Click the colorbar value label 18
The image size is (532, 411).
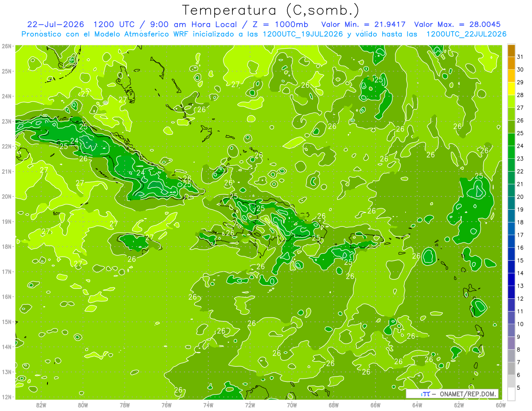click(520, 222)
